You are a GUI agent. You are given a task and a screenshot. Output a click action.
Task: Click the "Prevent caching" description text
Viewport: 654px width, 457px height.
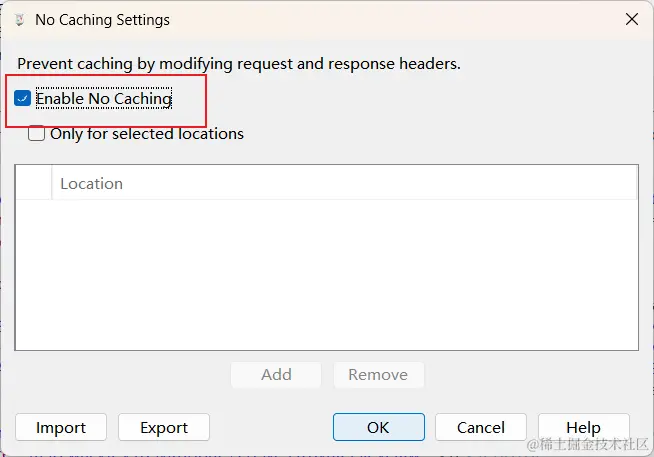click(239, 64)
